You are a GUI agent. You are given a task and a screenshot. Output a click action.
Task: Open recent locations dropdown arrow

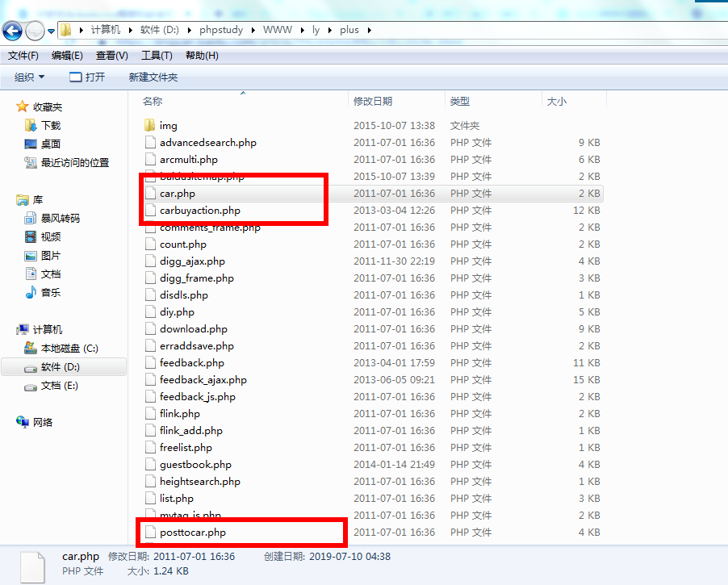52,31
